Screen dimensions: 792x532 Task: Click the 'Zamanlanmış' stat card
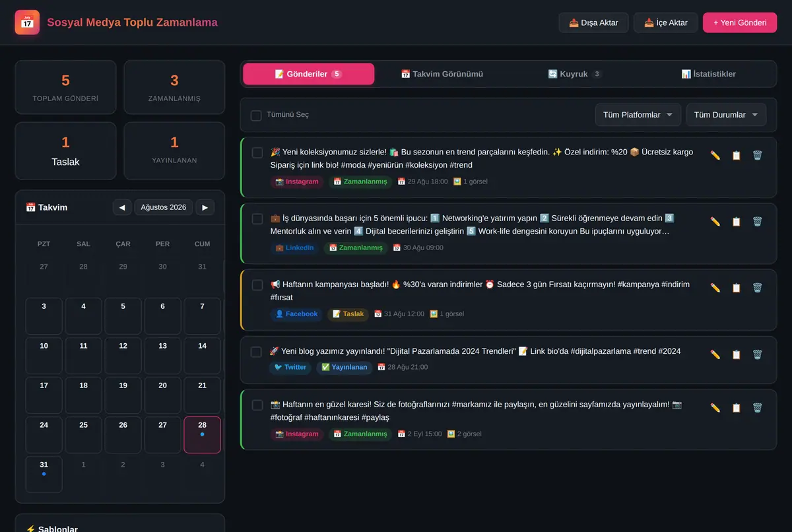[174, 87]
